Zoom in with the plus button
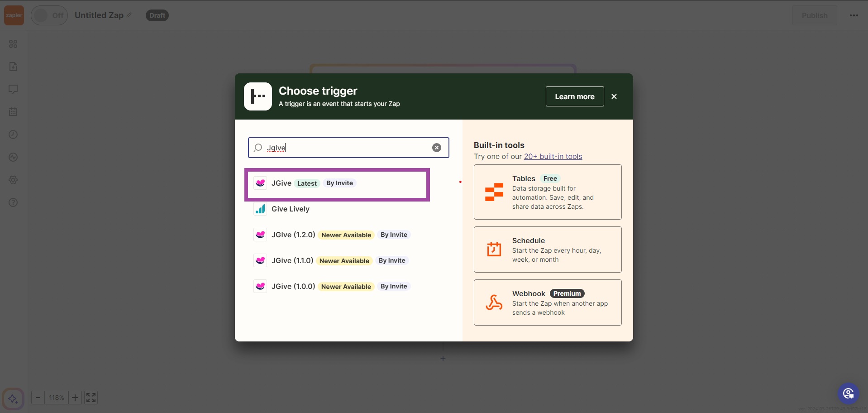Viewport: 868px width, 413px height. 75,398
